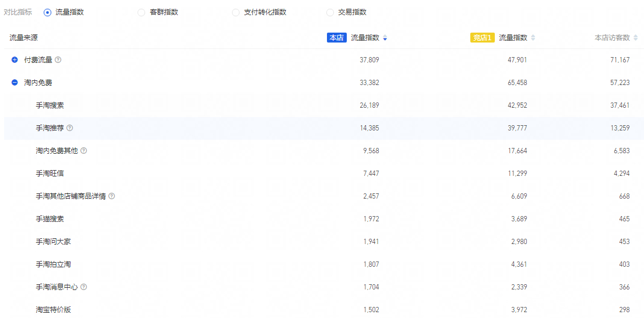Click the visitor count 298 for 淘宝特价版
Image resolution: width=644 pixels, height=318 pixels.
pyautogui.click(x=625, y=309)
